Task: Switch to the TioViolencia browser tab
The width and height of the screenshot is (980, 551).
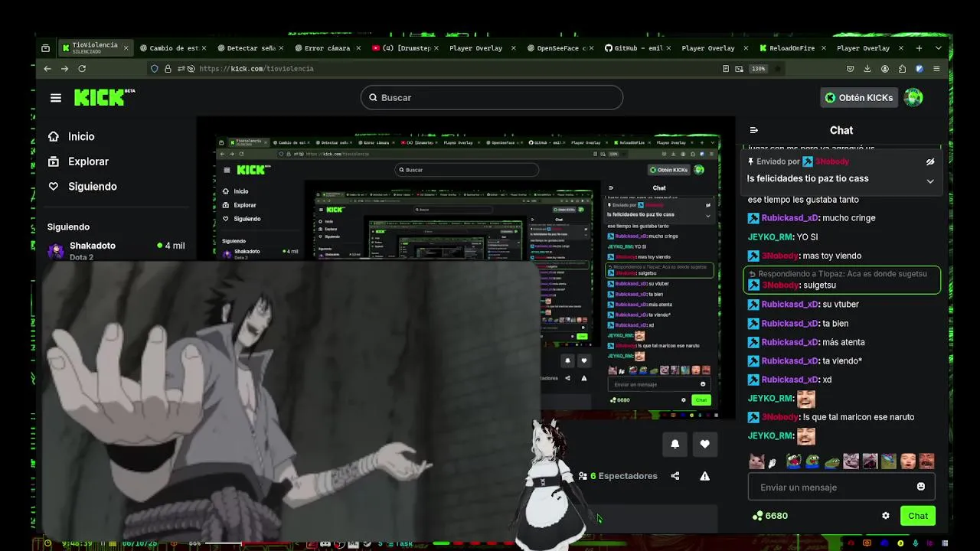Action: pos(95,47)
